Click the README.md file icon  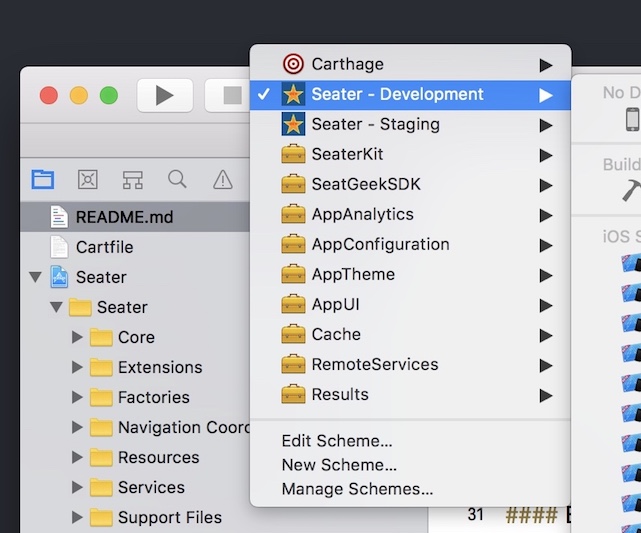click(x=59, y=217)
